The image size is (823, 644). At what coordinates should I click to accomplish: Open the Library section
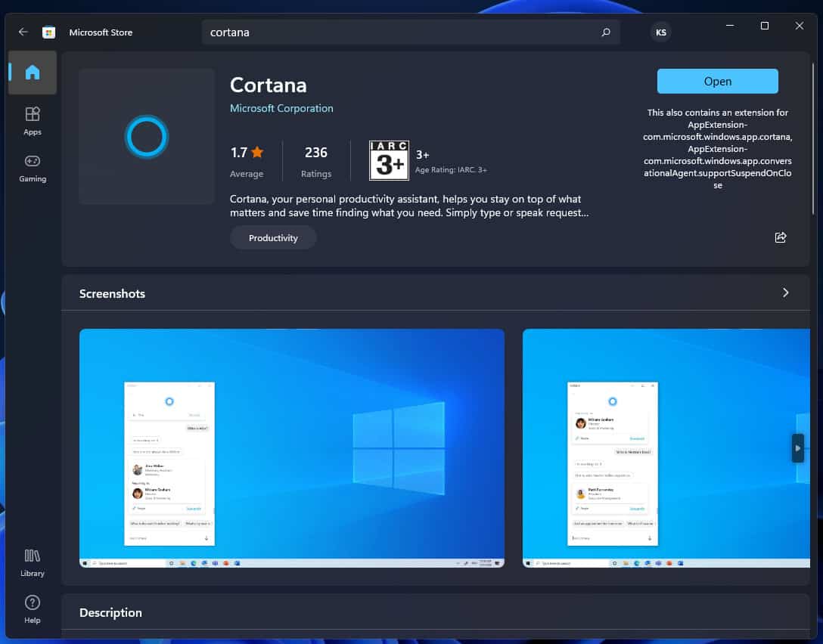point(33,562)
